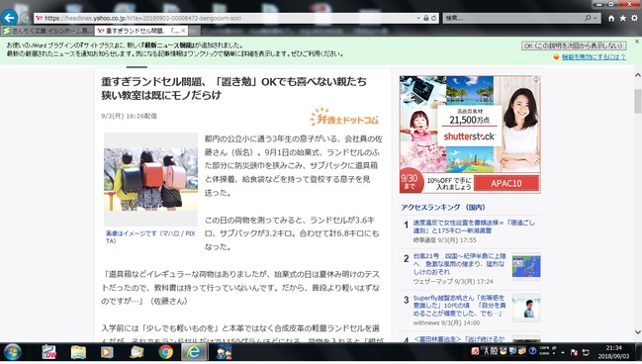This screenshot has height=364, width=642.
Task: Switch to the さんもく工業 tab
Action: (47, 31)
